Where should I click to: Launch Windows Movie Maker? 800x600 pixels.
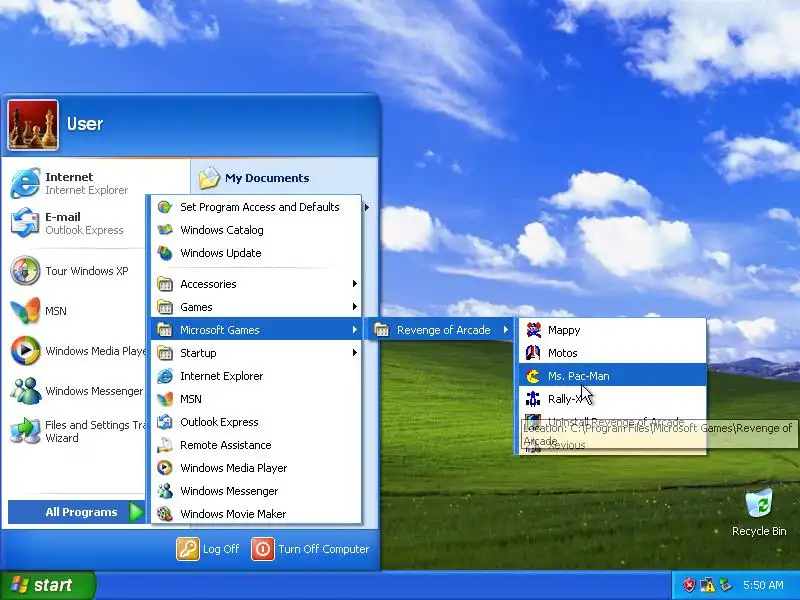click(x=256, y=514)
